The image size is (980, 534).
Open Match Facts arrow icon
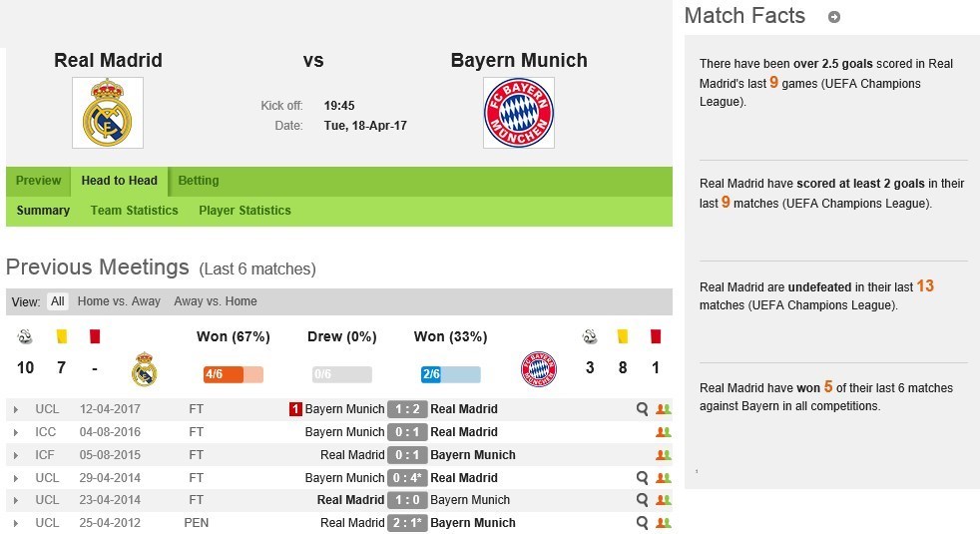[x=834, y=17]
